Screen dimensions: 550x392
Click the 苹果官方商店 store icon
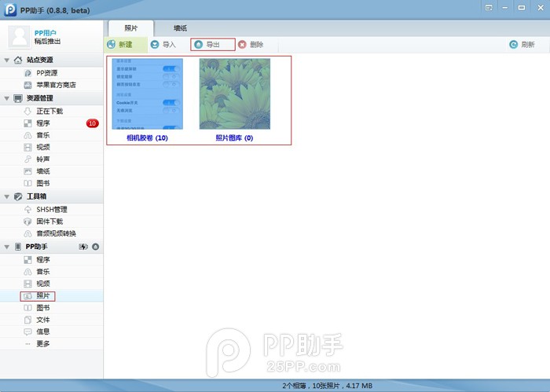27,85
